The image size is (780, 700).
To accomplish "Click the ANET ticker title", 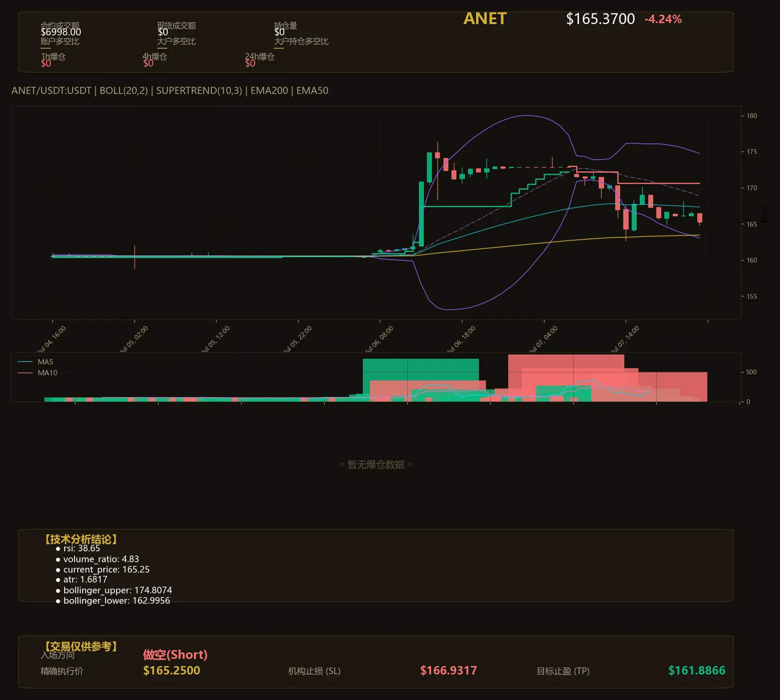I will pos(485,18).
